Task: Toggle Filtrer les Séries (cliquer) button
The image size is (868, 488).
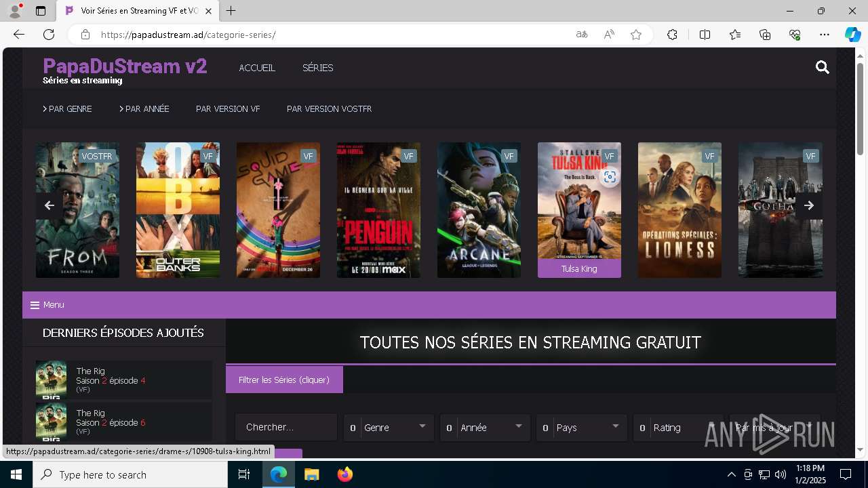Action: tap(284, 380)
